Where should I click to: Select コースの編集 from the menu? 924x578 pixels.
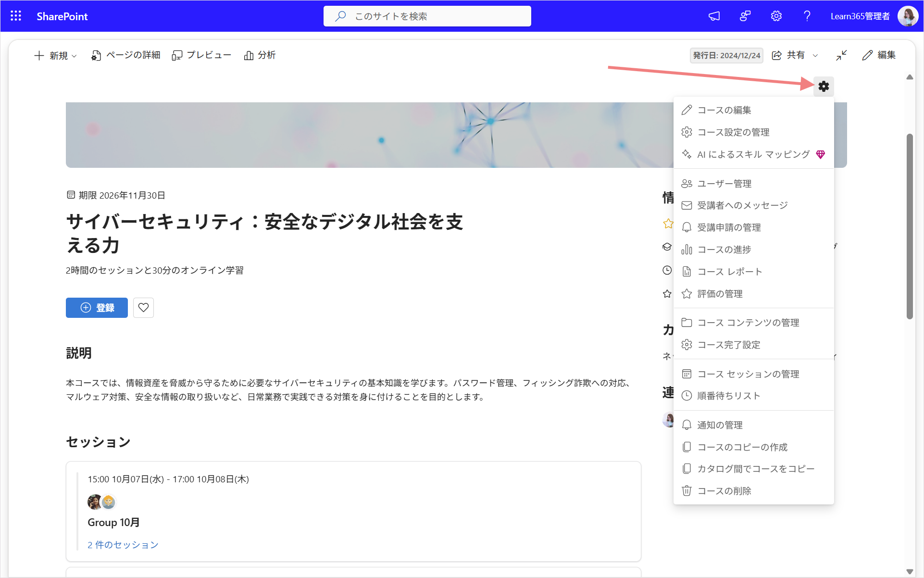click(753, 110)
